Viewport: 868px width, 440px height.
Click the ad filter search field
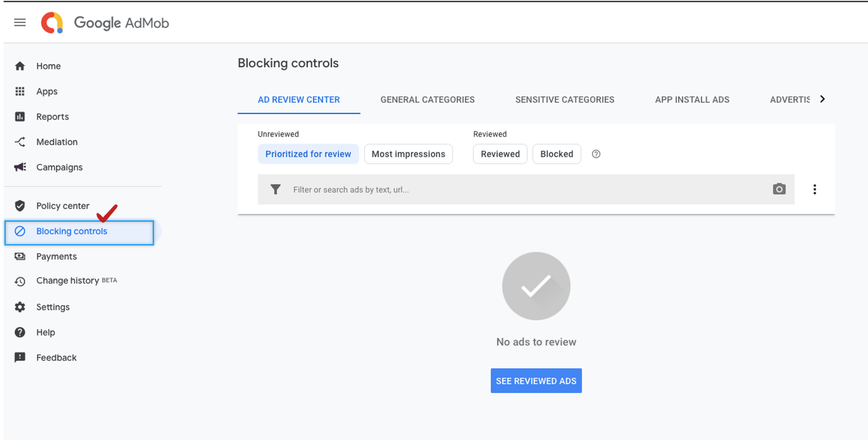519,190
